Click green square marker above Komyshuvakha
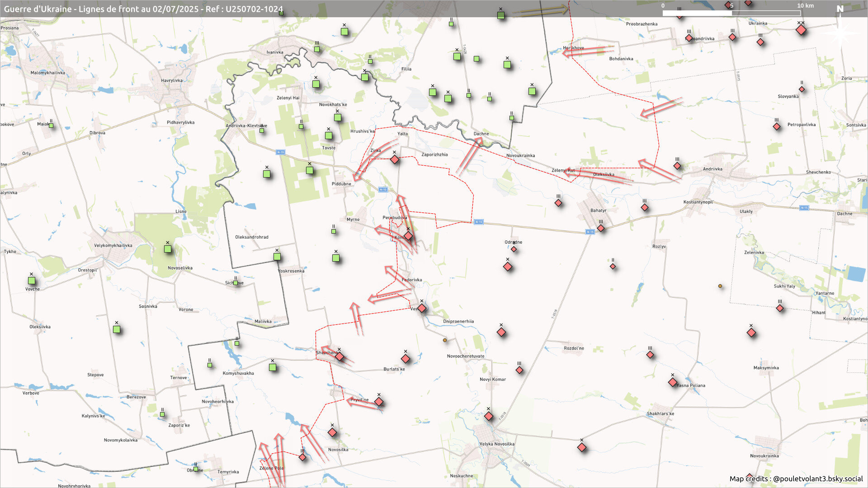 [x=273, y=367]
